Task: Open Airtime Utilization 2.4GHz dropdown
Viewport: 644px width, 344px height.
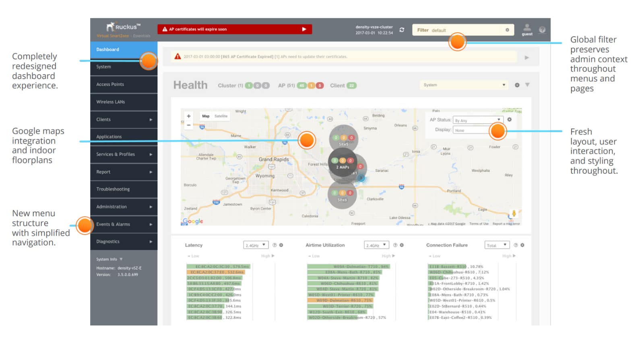Action: tap(377, 245)
